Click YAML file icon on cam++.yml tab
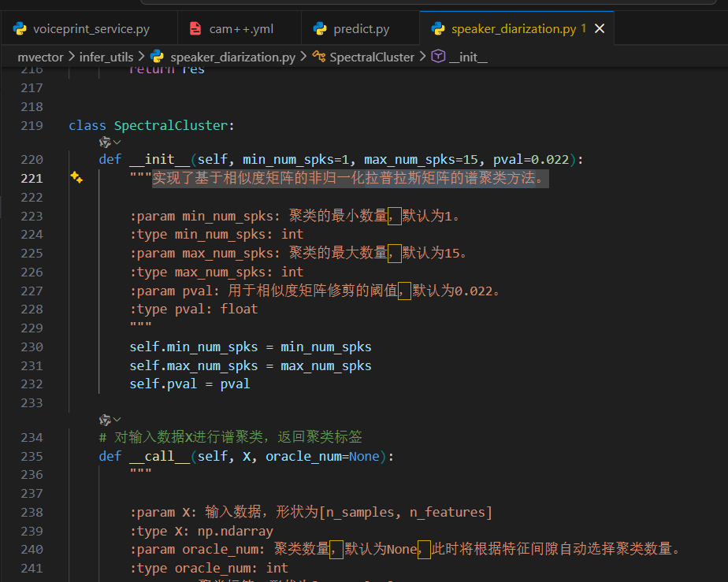This screenshot has height=582, width=728. (x=195, y=29)
